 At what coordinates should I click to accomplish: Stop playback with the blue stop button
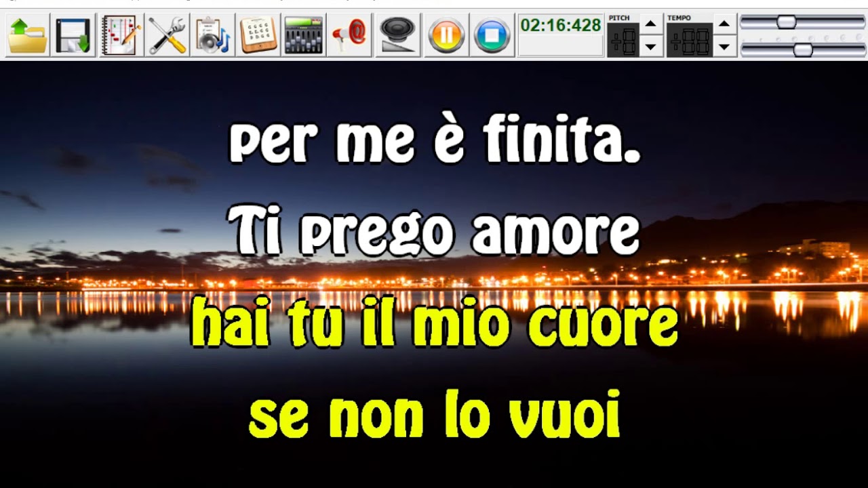(492, 35)
